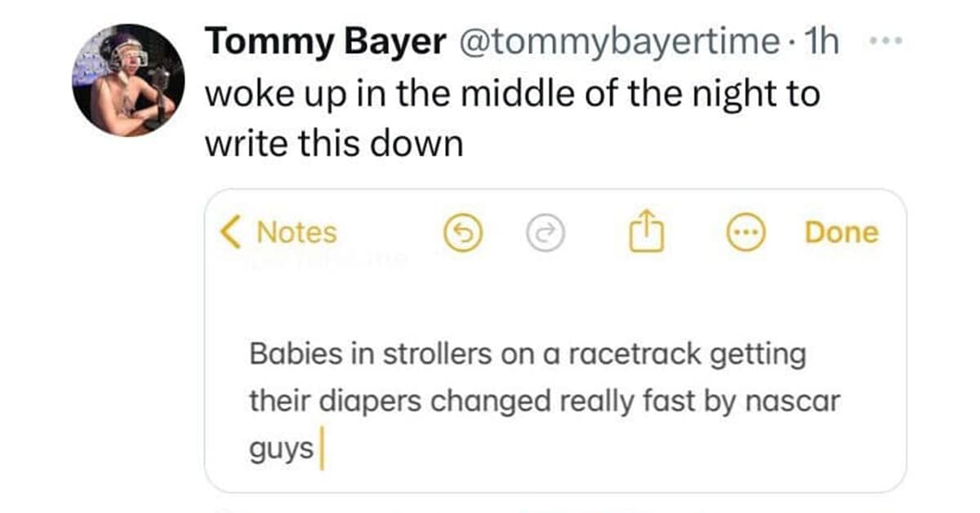
Task: Go back via the Notes label
Action: pyautogui.click(x=296, y=234)
